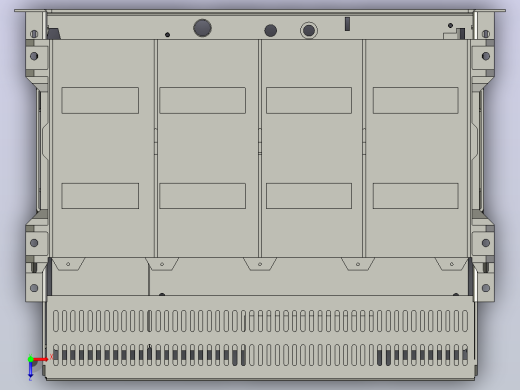
Task: Click the red X axis arrow of the triad
Action: [41, 359]
